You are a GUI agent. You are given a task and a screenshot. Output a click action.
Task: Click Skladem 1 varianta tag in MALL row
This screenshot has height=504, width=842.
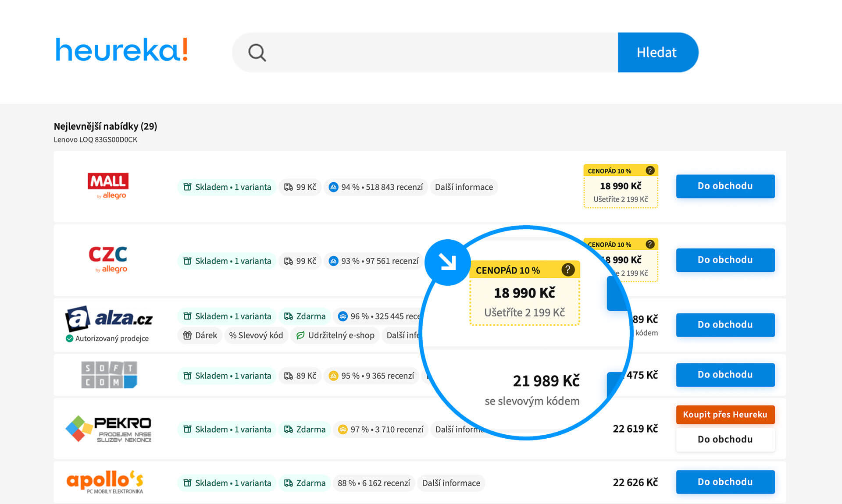227,187
